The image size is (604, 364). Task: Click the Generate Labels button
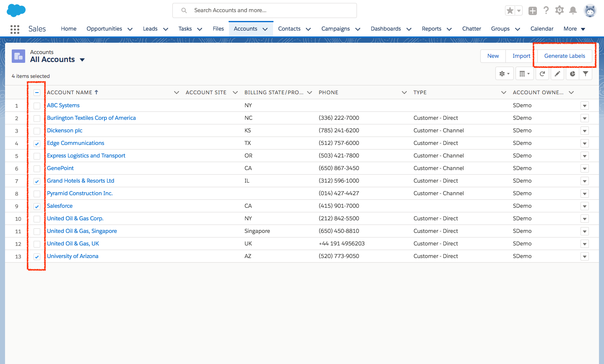pos(565,56)
